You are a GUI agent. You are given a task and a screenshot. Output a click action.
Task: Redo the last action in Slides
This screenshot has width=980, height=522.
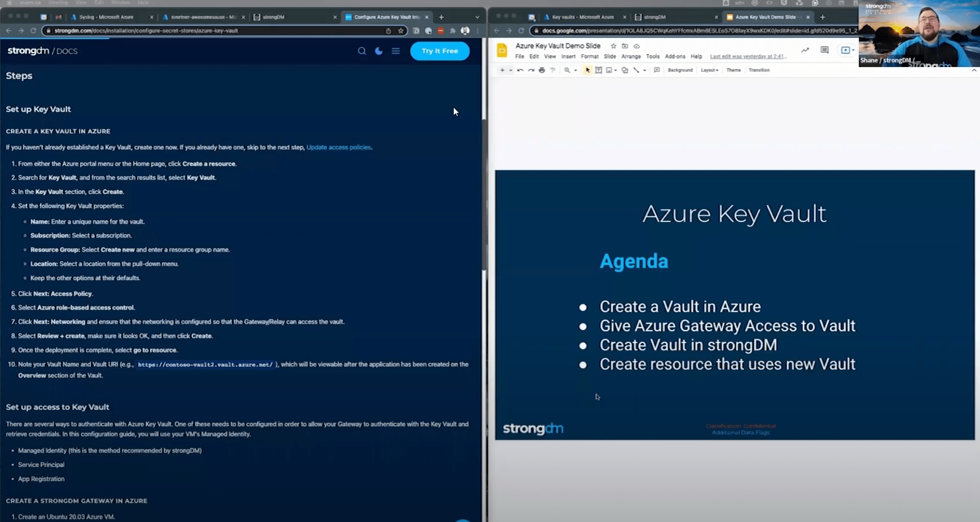531,70
